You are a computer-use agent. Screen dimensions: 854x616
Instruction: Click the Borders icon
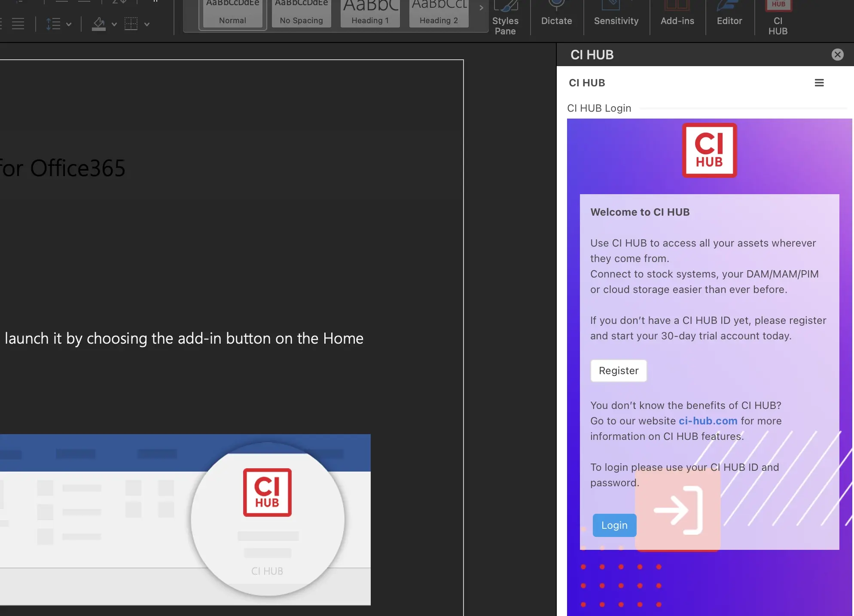pyautogui.click(x=131, y=24)
